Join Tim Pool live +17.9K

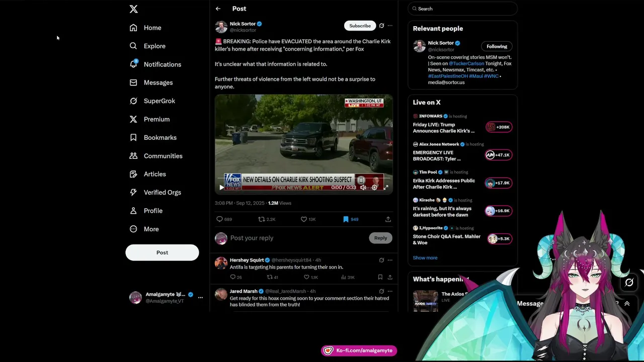499,183
